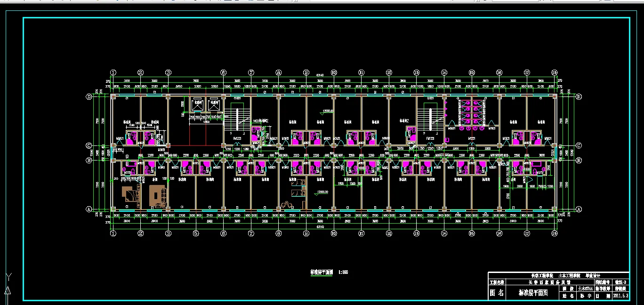Select the 标准层平面图 title in the title block
This screenshot has height=305, width=644.
(x=533, y=292)
